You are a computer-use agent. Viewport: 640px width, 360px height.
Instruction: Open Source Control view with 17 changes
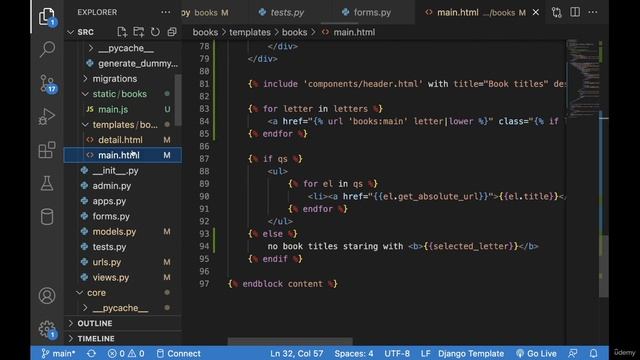point(47,83)
